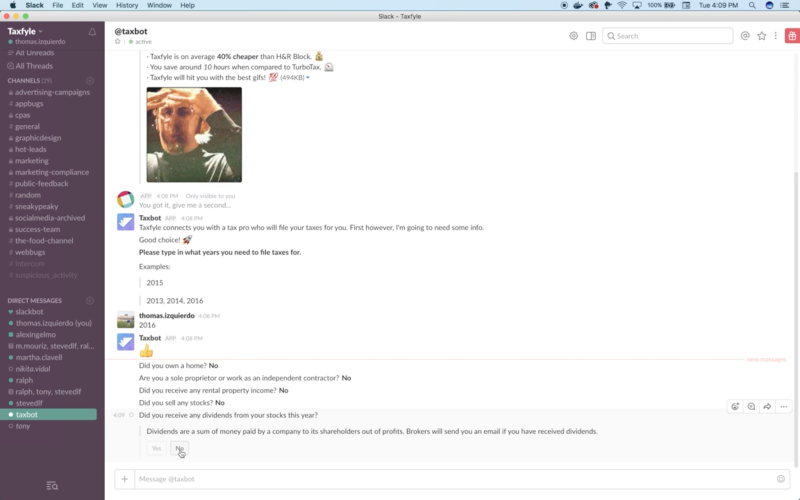The image size is (800, 500).
Task: Open more actions menu on dividends message
Action: pyautogui.click(x=783, y=407)
